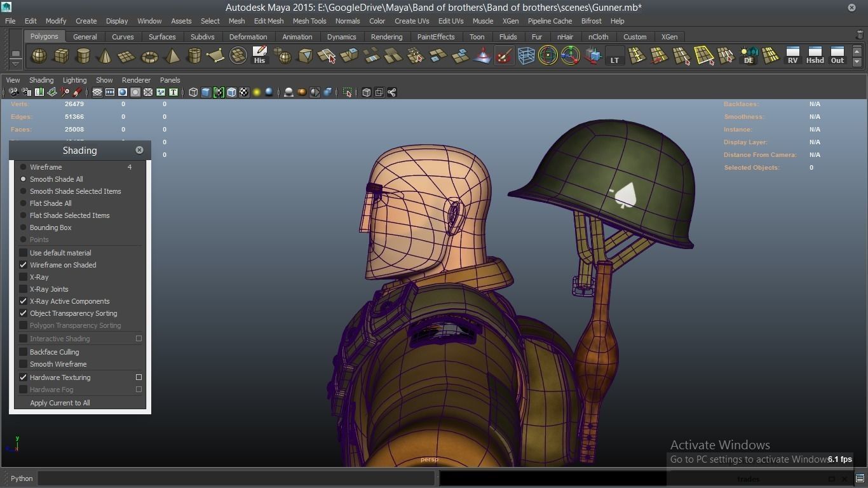Create a polygon sphere from the shelf
The height and width of the screenshot is (488, 868).
point(39,56)
